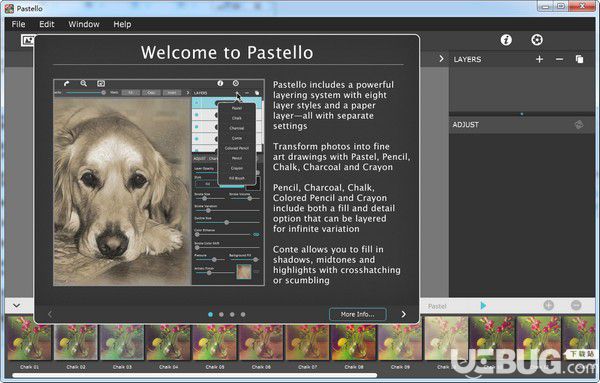Screen dimensions: 600x383
Task: Play the Pastel preset preview
Action: (x=483, y=305)
